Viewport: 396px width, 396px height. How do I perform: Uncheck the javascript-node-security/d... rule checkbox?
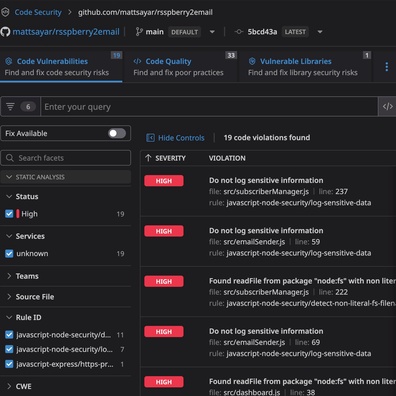pos(9,335)
